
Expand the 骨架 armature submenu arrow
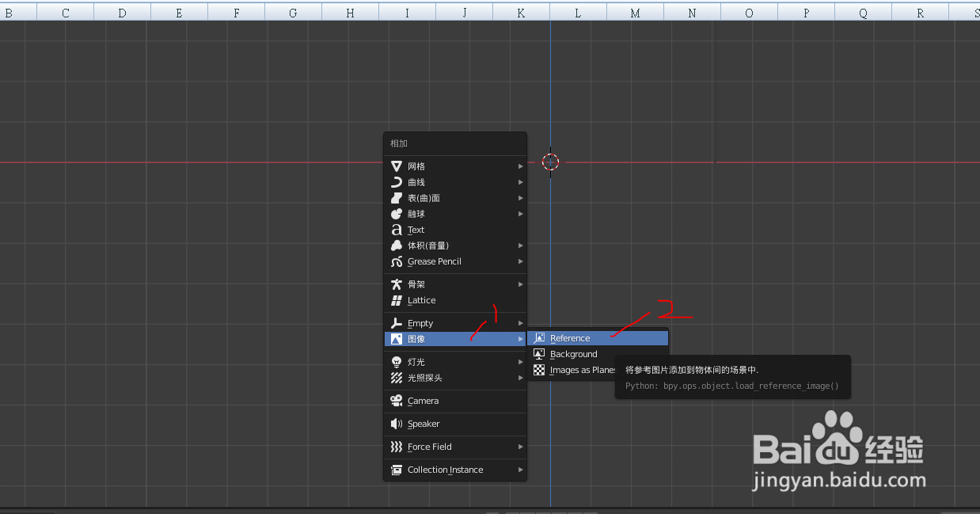coord(520,284)
